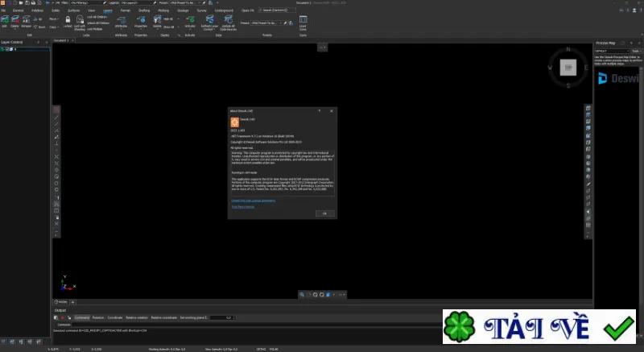Toggle POLAR mode in status bar

274,349
